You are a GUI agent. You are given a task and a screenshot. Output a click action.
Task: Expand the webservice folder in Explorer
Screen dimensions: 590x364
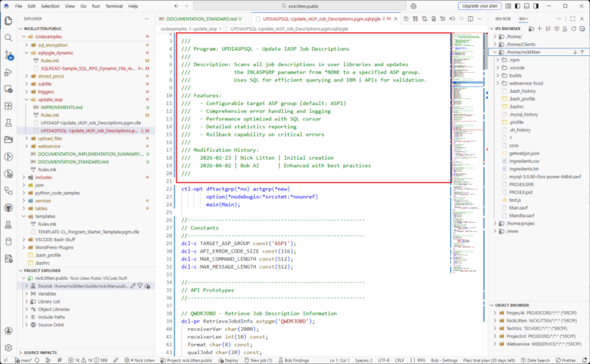point(27,146)
